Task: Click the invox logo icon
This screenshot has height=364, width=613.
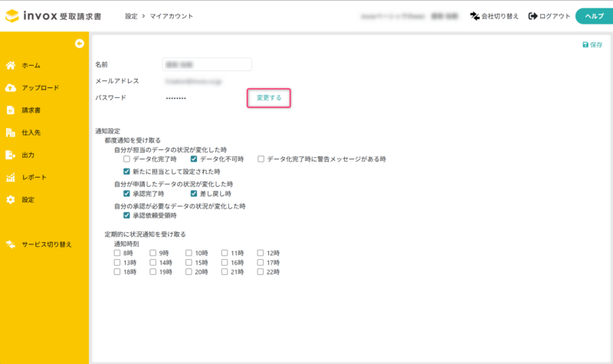Action: [x=12, y=15]
